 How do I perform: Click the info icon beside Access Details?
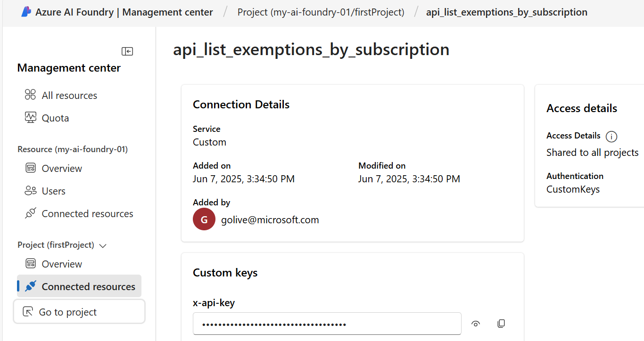611,137
